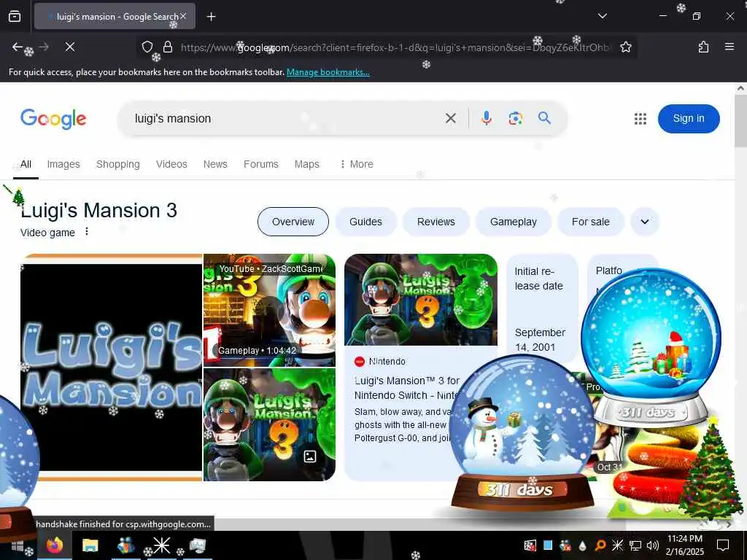Submit the search with the magnifier icon
The width and height of the screenshot is (747, 560).
coord(544,117)
